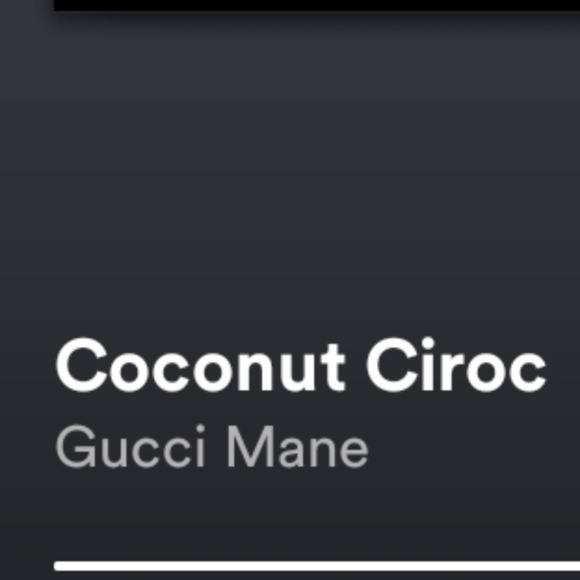580x580 pixels.
Task: Select the track name Coconut Ciroc
Action: [x=301, y=365]
